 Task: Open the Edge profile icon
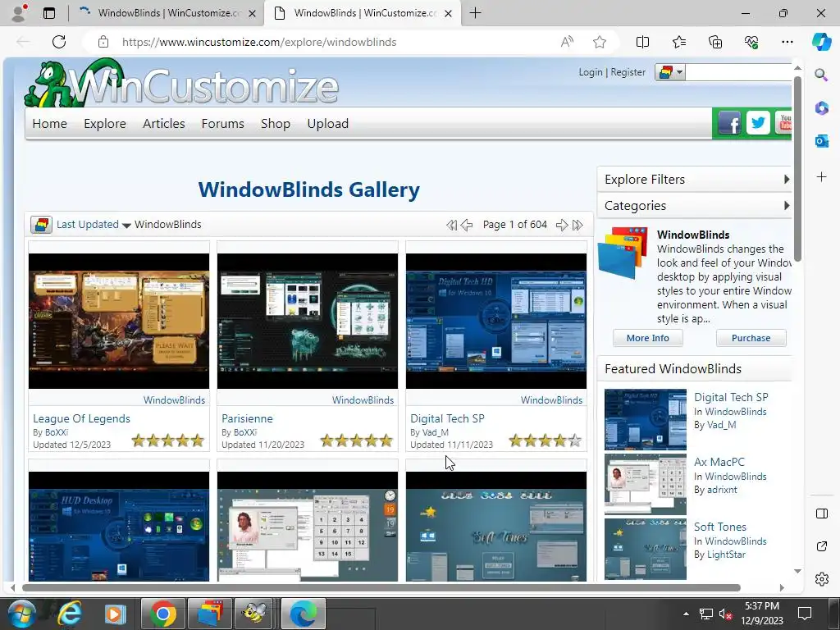tap(20, 13)
